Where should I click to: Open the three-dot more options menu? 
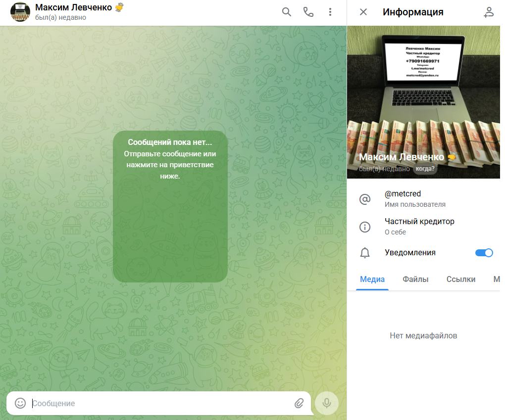[330, 12]
